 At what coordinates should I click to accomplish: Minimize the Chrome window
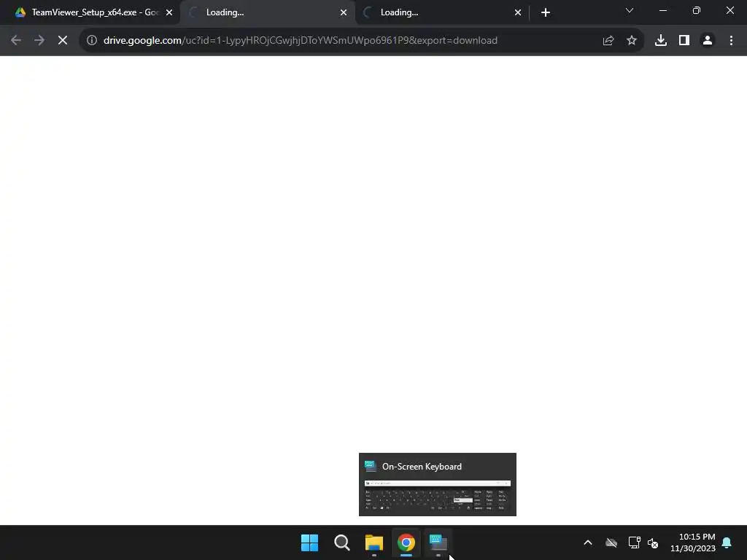[x=662, y=10]
